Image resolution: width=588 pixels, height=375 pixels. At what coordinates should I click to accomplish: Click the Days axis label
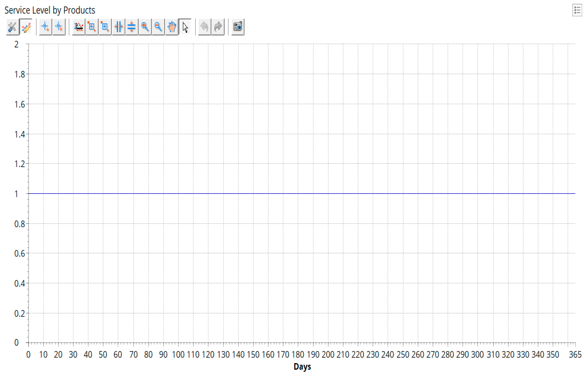click(302, 367)
